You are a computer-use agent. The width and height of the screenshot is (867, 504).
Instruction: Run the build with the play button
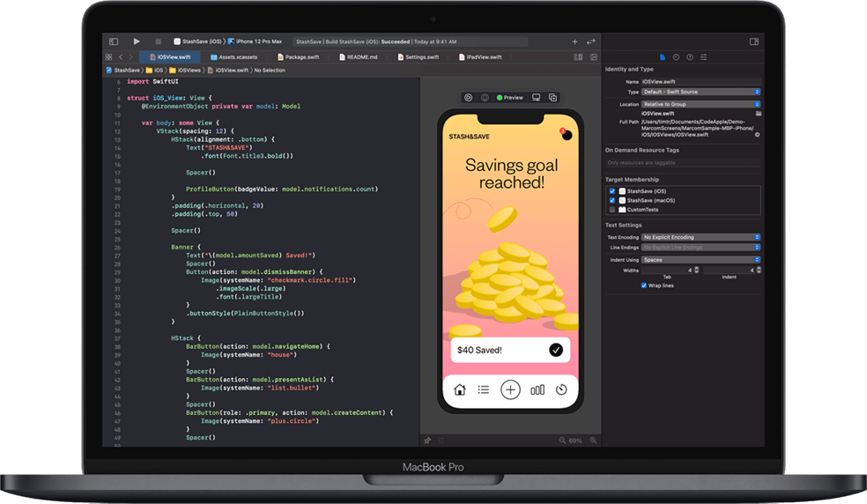tap(137, 41)
